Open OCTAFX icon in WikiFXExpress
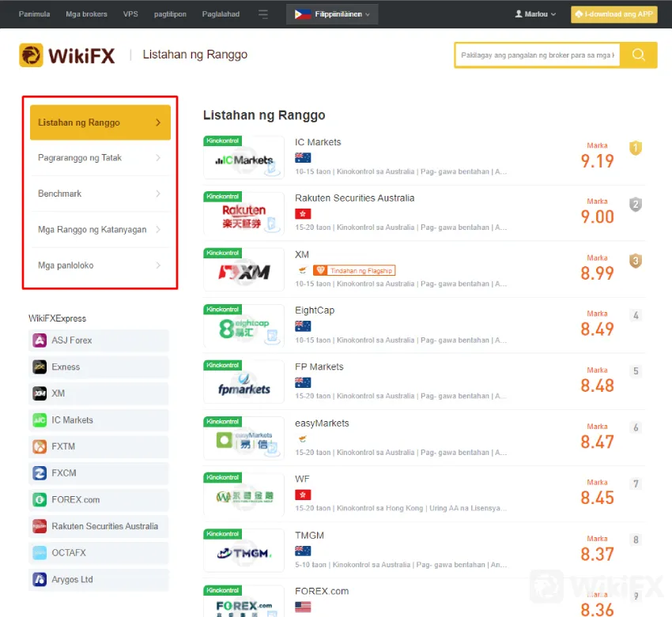Viewport: 672px width, 617px height. (x=40, y=553)
